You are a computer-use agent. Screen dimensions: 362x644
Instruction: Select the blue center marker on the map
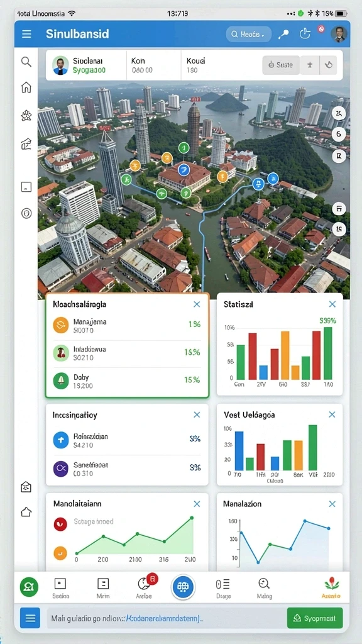(x=184, y=169)
